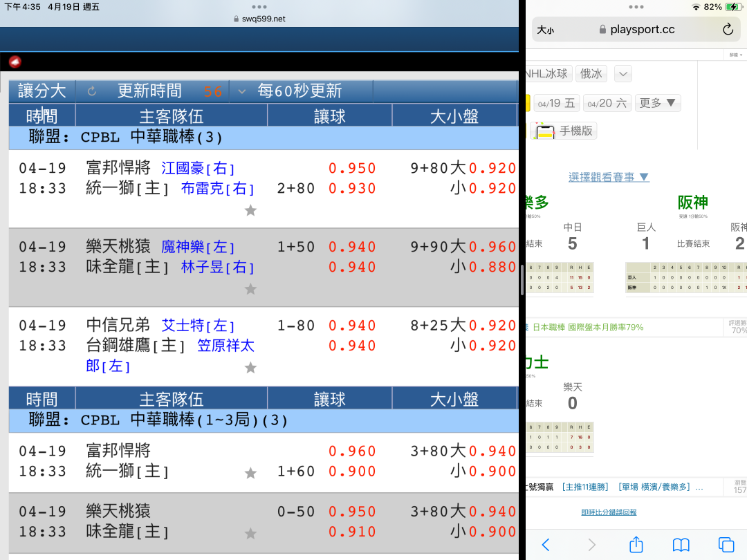Image resolution: width=747 pixels, height=560 pixels.
Task: Switch to the NHL冰球 league tab
Action: (547, 74)
